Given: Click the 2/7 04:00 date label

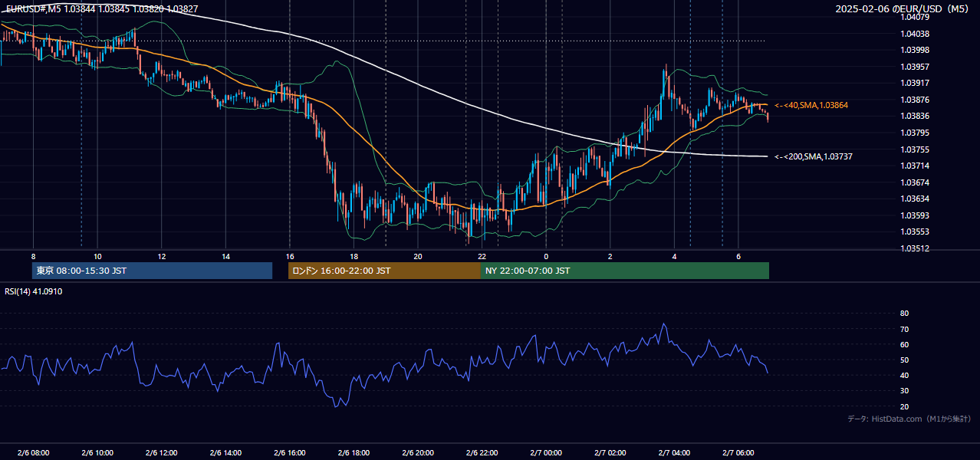Looking at the screenshot, I should (674, 452).
